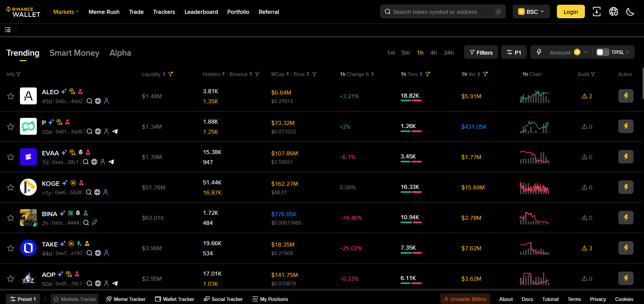Open the language/globe settings in the top bar
Viewport: 644px width, 304px height.
coord(614,11)
